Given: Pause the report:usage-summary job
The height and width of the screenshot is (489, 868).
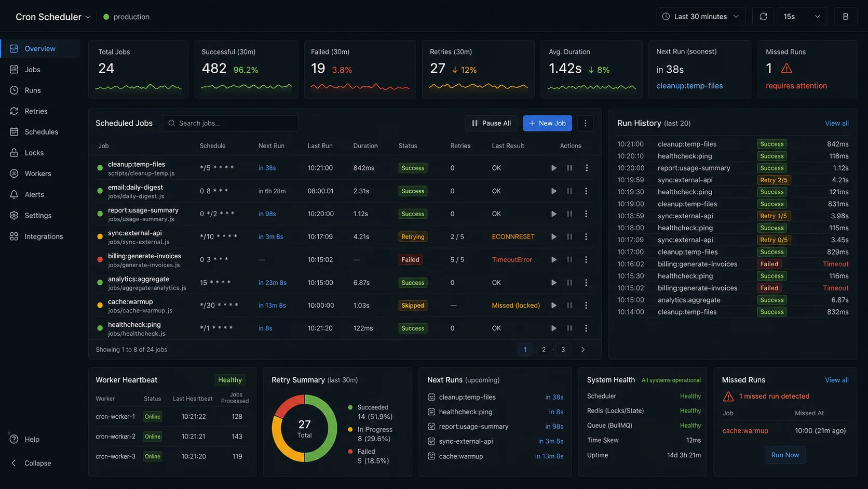Looking at the screenshot, I should (x=569, y=214).
